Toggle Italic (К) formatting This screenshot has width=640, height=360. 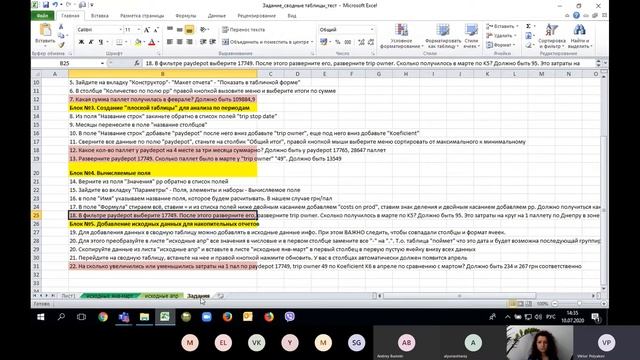click(x=91, y=42)
